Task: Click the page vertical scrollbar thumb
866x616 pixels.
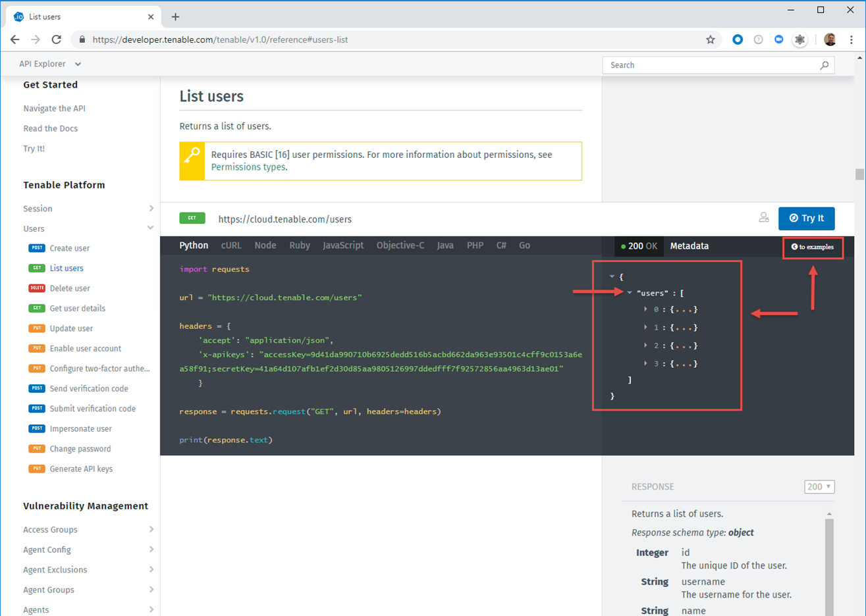Action: [x=859, y=174]
